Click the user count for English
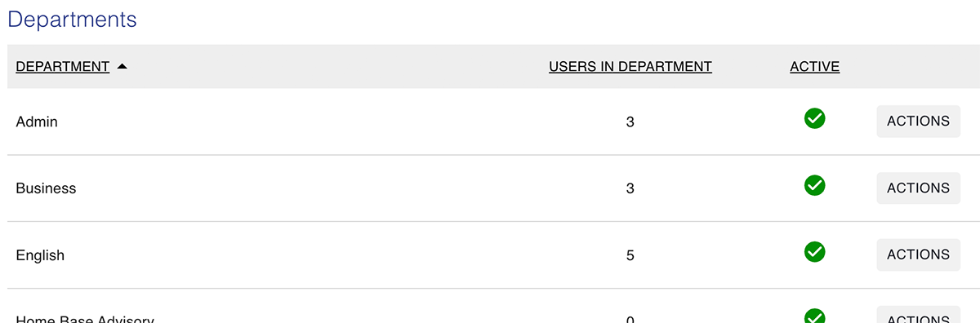The width and height of the screenshot is (980, 323). pyautogui.click(x=630, y=256)
